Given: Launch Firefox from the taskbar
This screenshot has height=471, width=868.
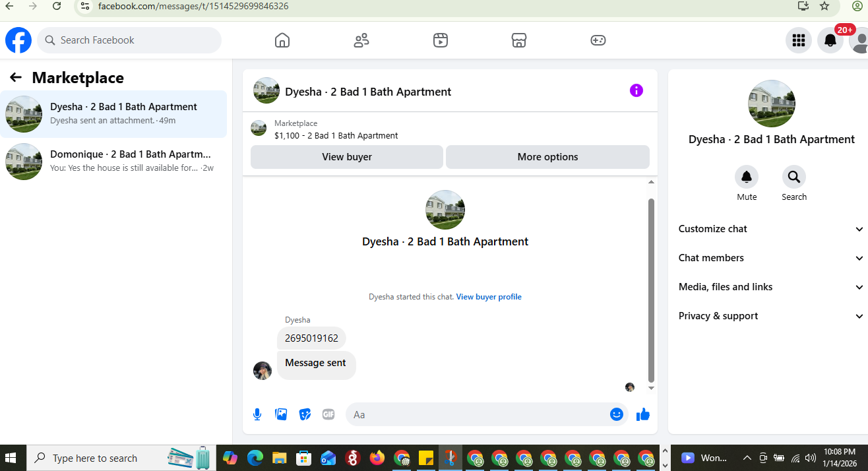Looking at the screenshot, I should (x=377, y=458).
